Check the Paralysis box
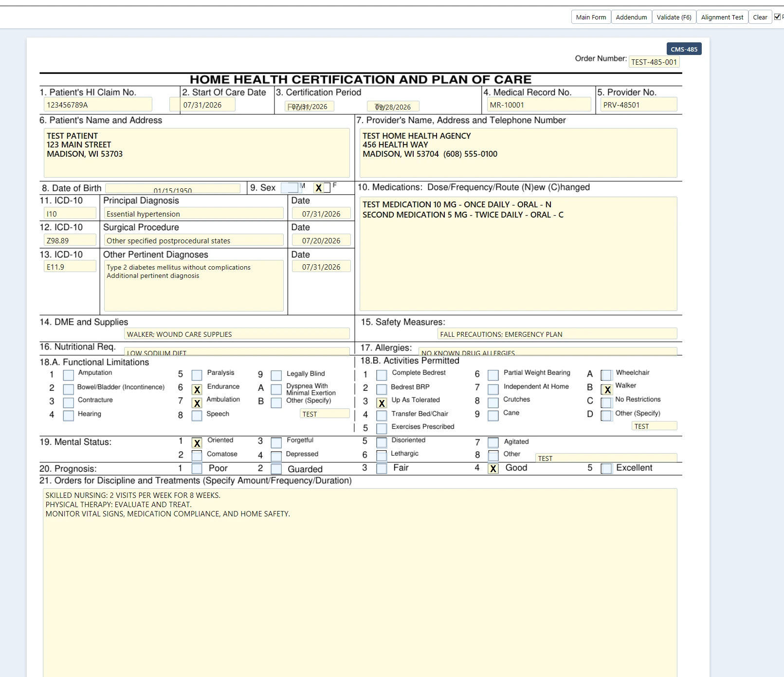Viewport: 784px width, 677px height. coord(197,375)
